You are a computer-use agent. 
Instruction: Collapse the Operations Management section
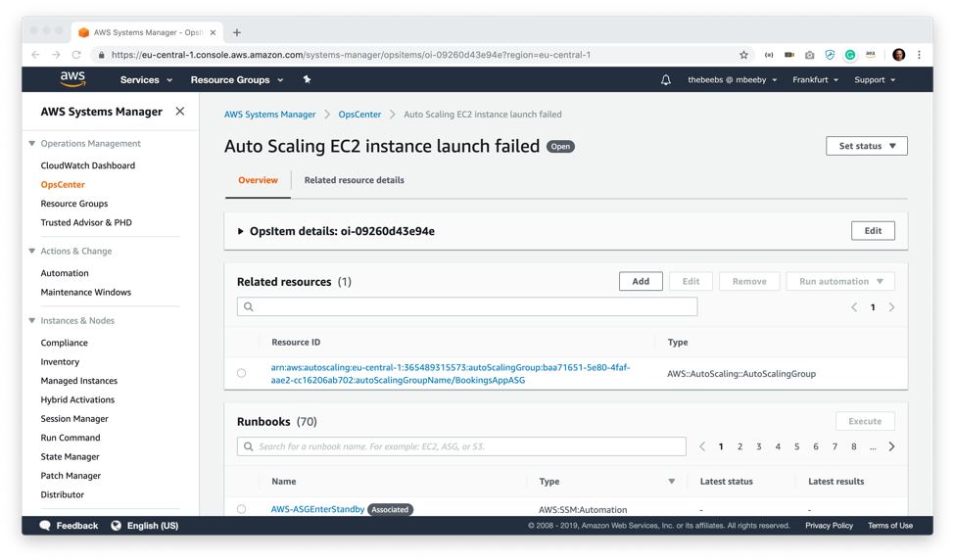pos(31,144)
